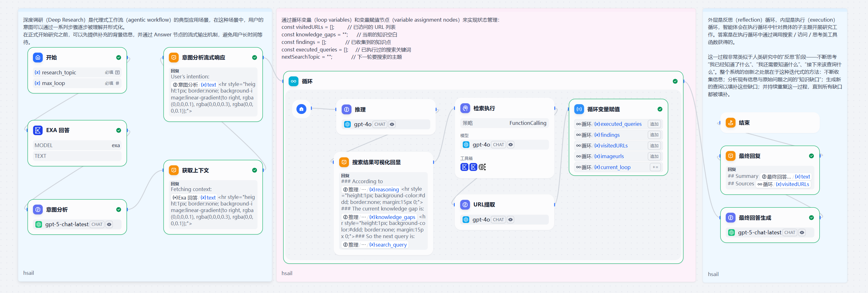Click the 意图分析 LLM node icon
868x293 pixels.
click(38, 210)
